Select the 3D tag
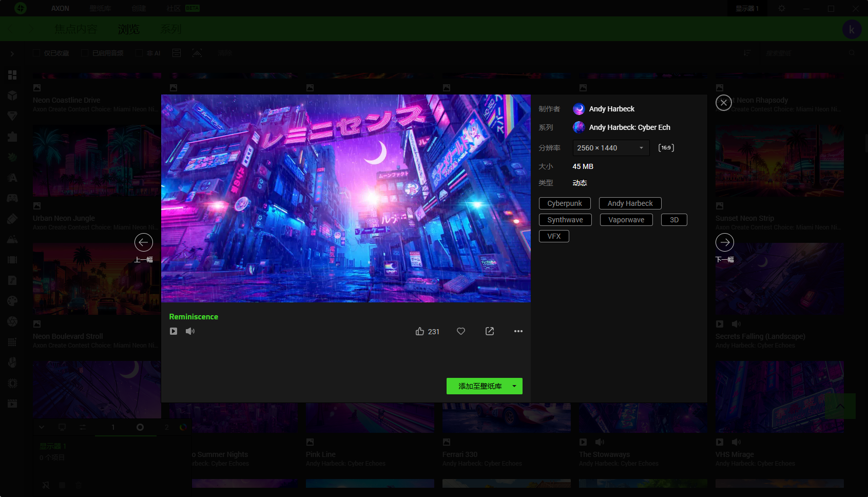This screenshot has width=868, height=497. 674,220
